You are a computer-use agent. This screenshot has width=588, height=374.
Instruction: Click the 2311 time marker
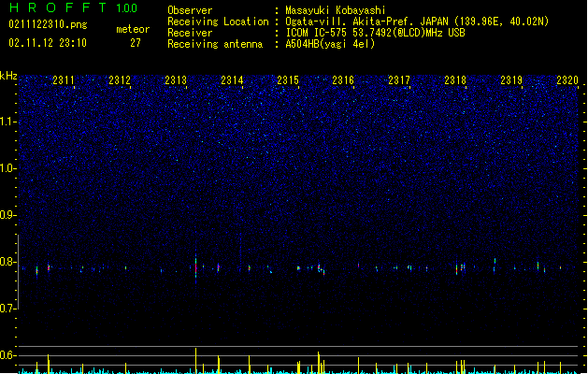(63, 80)
